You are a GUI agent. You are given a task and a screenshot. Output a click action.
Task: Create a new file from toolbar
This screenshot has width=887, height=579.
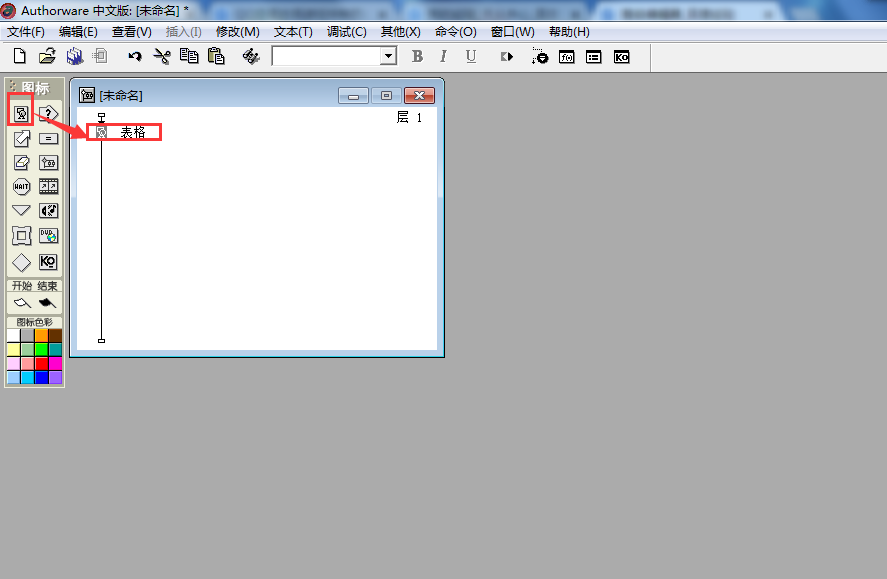point(20,56)
